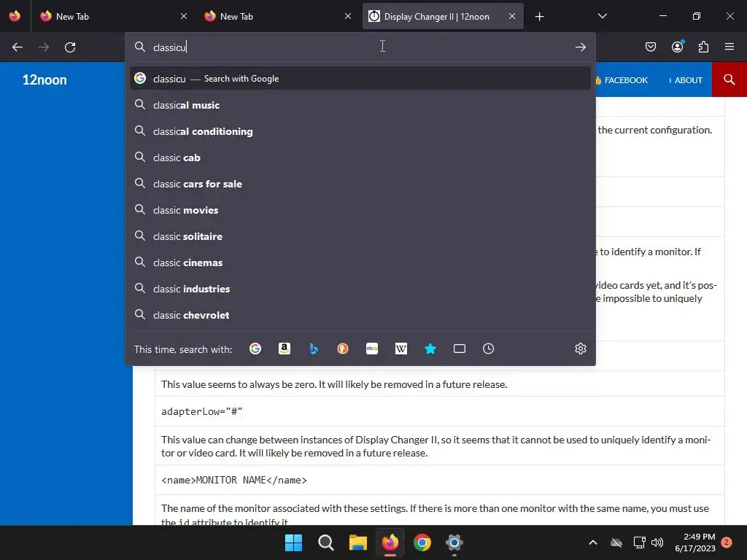
Task: Click the OneDrive cloud tray icon
Action: 616,542
